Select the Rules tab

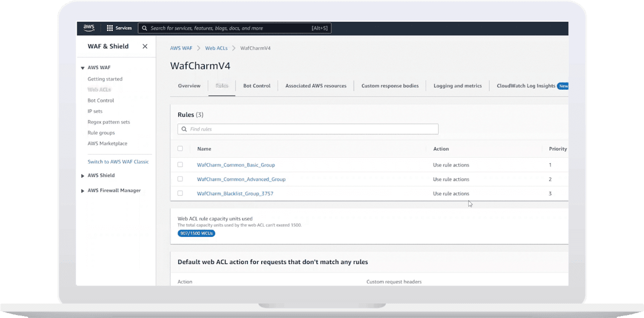click(222, 86)
